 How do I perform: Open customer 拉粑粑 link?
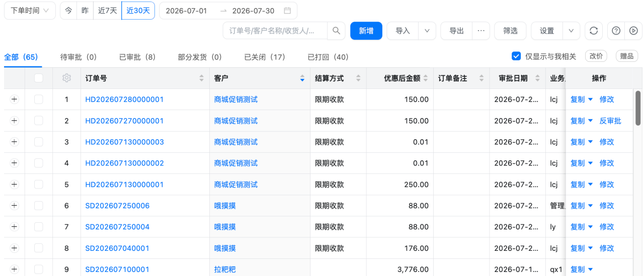(225, 269)
